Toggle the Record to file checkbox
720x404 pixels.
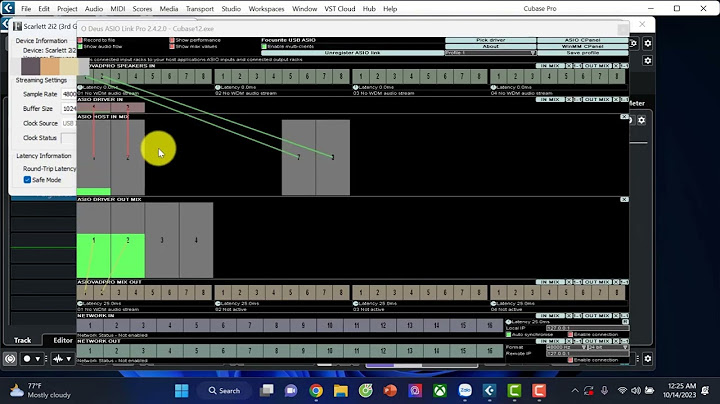pos(80,40)
